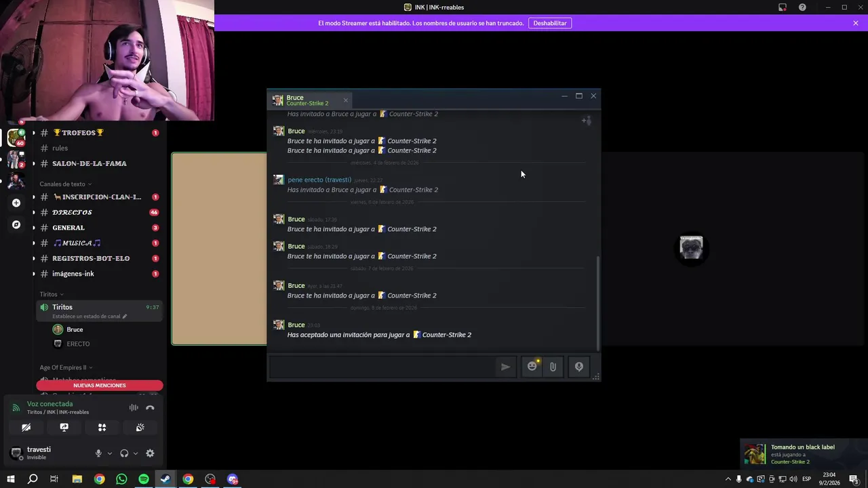
Task: Jump to NUEVAS MENCIONES
Action: click(100, 385)
